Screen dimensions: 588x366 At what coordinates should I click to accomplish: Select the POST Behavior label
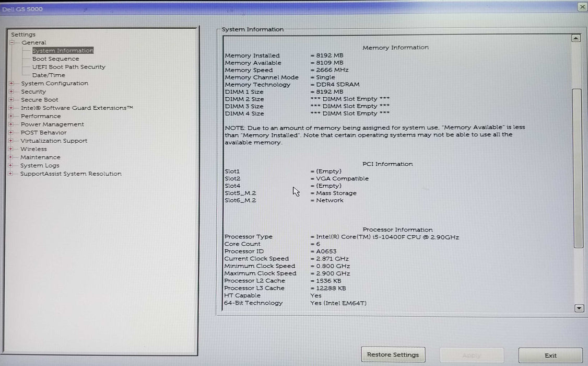pos(43,132)
